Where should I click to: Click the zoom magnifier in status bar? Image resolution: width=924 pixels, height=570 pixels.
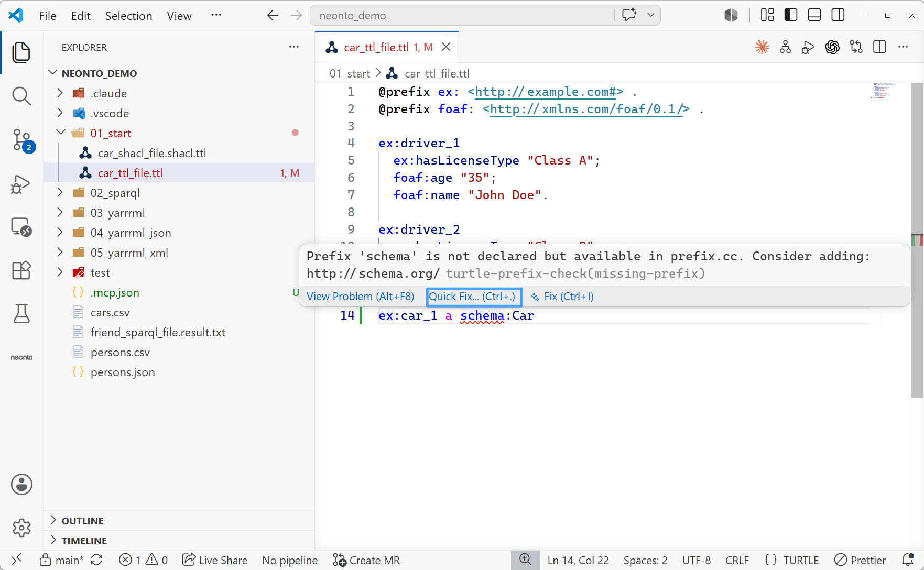click(x=525, y=560)
